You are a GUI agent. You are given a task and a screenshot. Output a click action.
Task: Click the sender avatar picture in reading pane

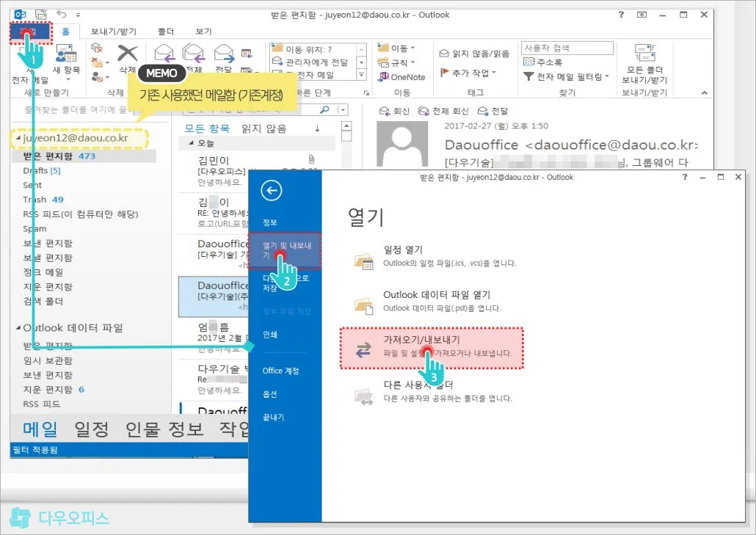402,144
